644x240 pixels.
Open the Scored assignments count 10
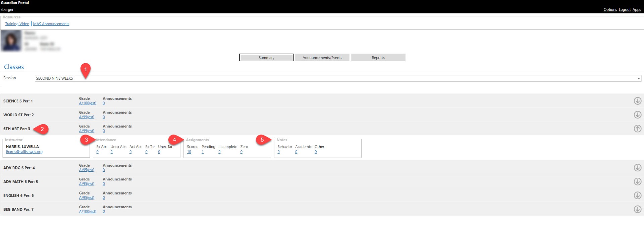point(189,152)
